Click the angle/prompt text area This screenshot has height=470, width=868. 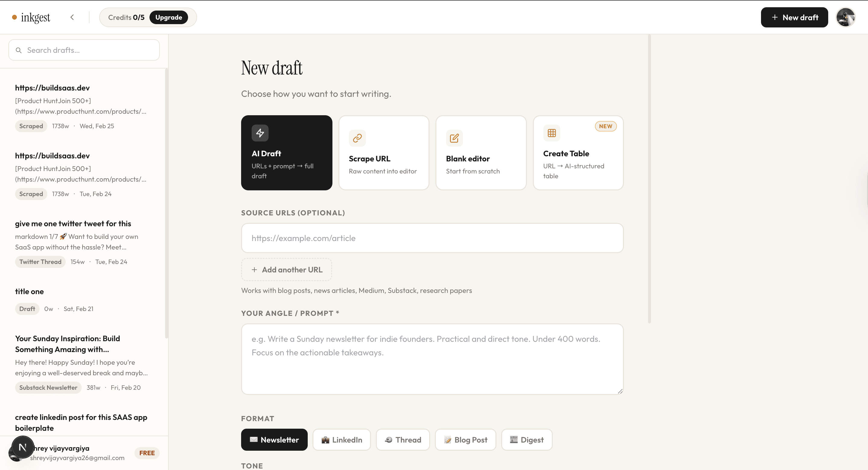432,359
